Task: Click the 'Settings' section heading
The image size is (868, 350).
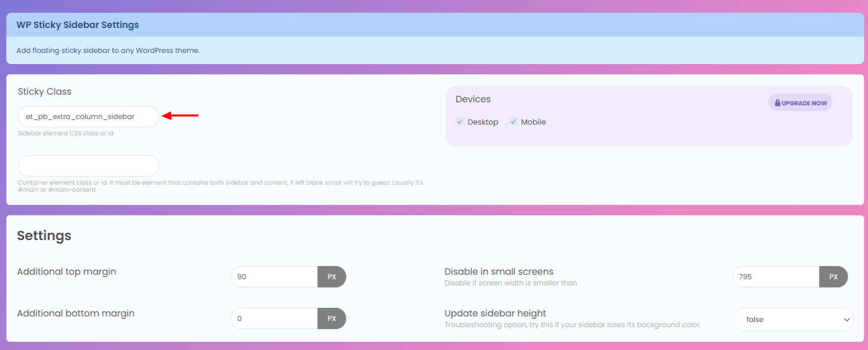Action: [44, 236]
